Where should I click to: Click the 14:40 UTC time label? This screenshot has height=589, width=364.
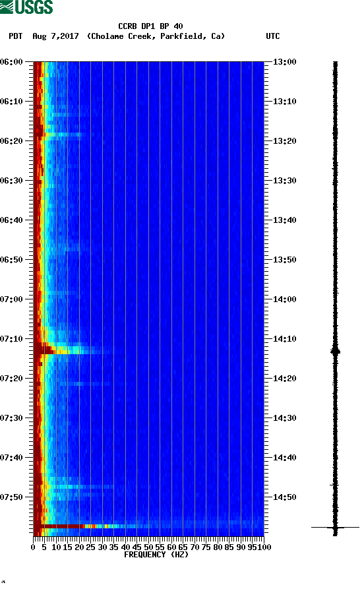click(x=284, y=458)
